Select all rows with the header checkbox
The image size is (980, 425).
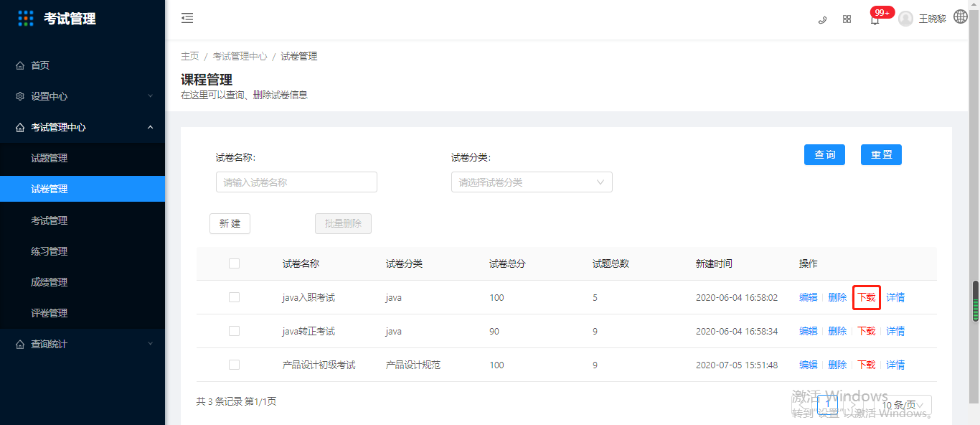[x=234, y=263]
